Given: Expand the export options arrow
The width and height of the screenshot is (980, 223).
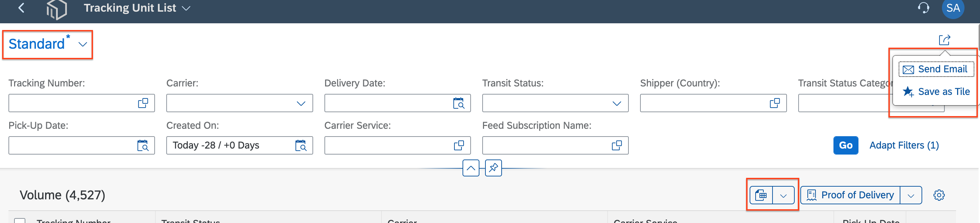Looking at the screenshot, I should click(x=783, y=195).
